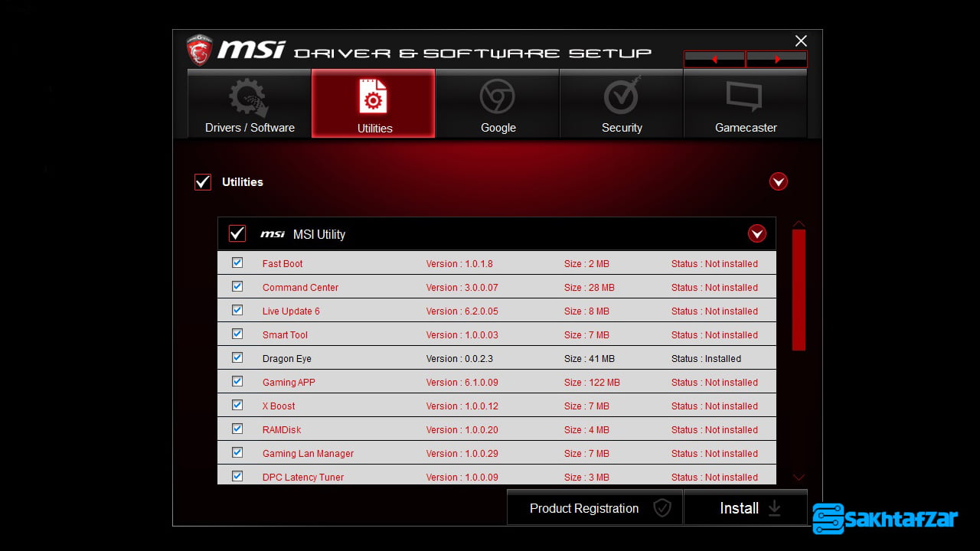Image resolution: width=980 pixels, height=551 pixels.
Task: Click the Gamecaster screen icon
Action: point(744,97)
